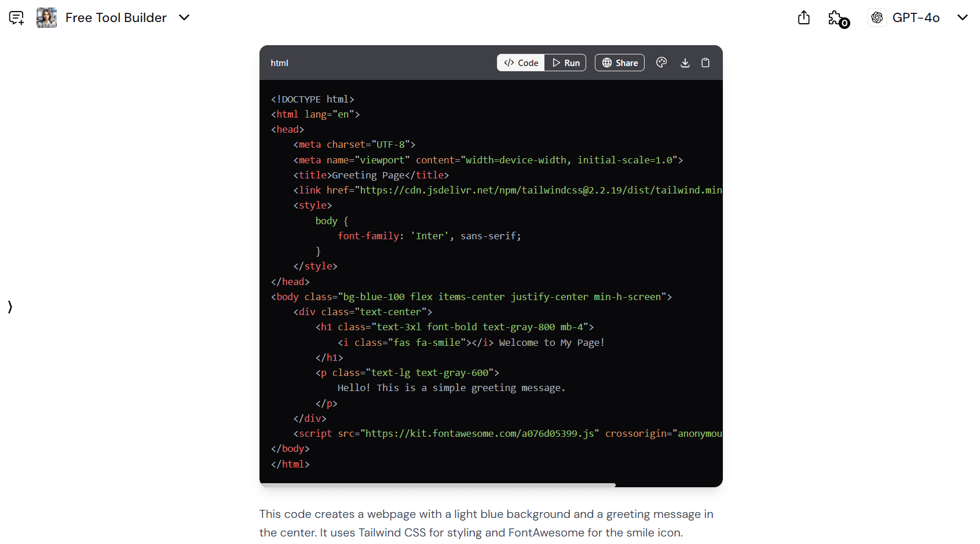Click the 'html' language label of the code block
Screen dimensions: 980x544
click(279, 63)
